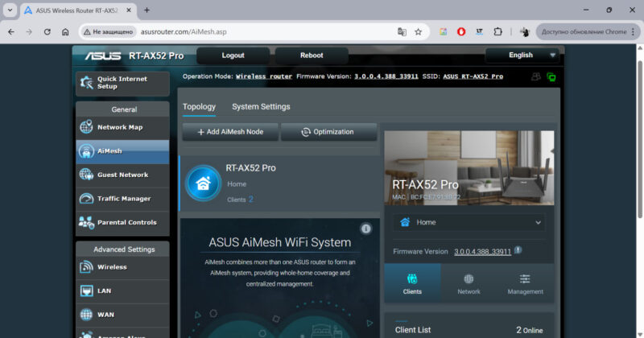Viewport: 644px width, 338px height.
Task: Switch to Topology tab
Action: 199,107
